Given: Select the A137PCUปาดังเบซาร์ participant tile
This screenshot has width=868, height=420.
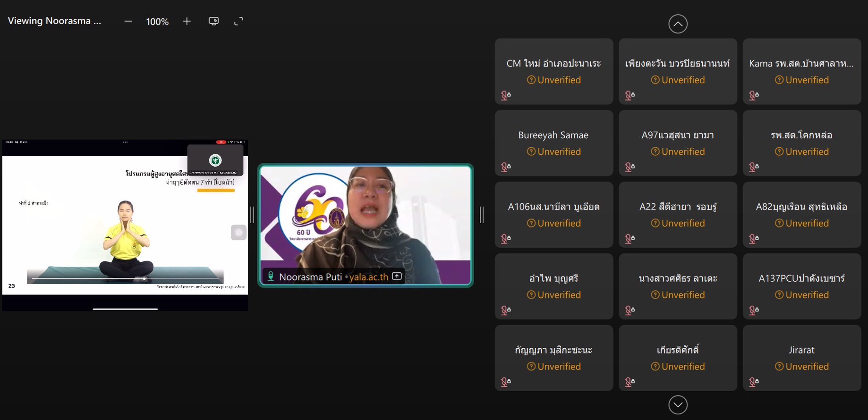Looking at the screenshot, I should tap(801, 286).
